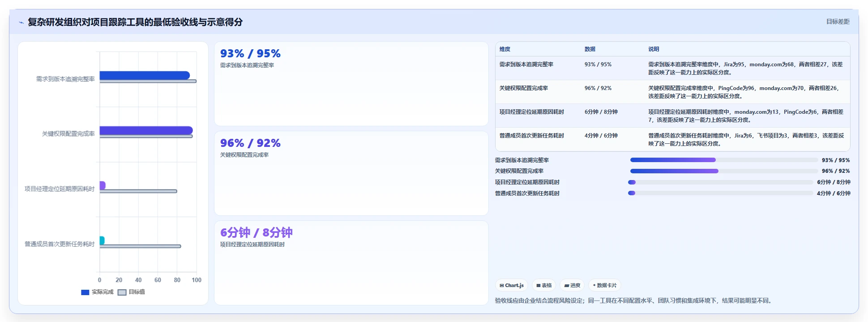Click the card caption 关键权限配置完成率
This screenshot has height=322, width=868.
point(244,155)
